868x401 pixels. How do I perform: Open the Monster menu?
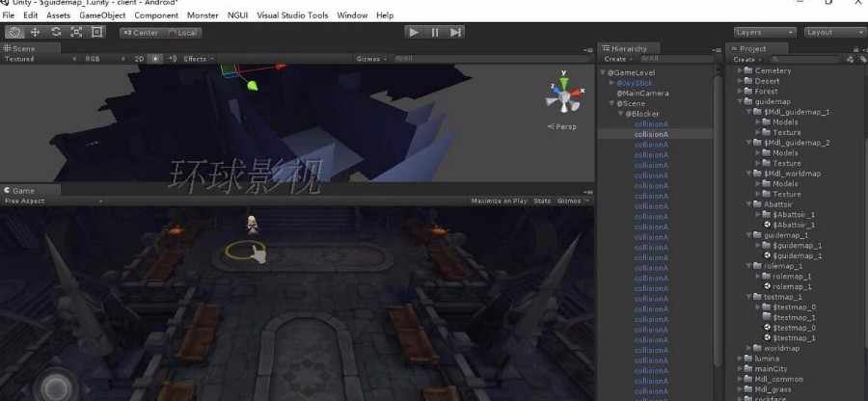click(x=203, y=15)
